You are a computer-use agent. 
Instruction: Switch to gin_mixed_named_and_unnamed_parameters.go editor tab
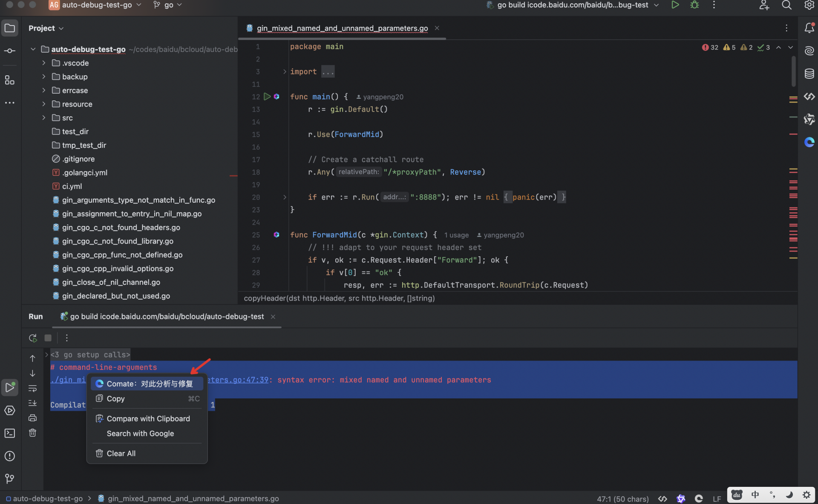pyautogui.click(x=342, y=28)
